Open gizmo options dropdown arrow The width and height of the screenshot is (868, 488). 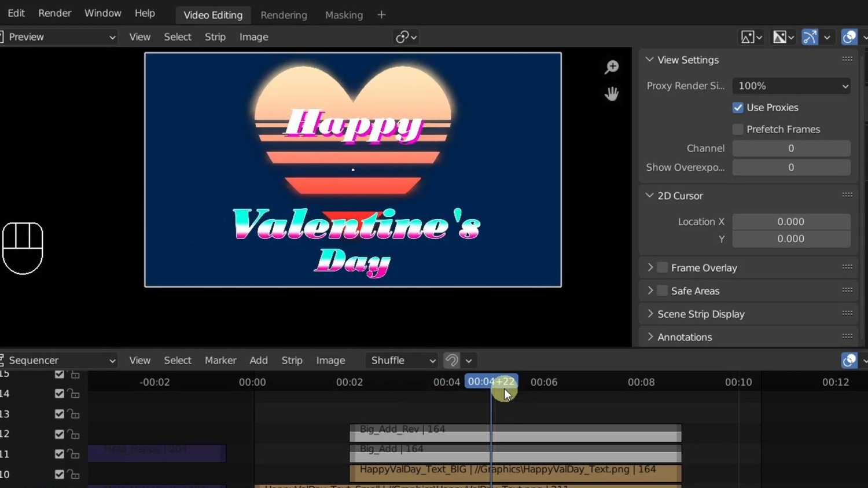(827, 37)
